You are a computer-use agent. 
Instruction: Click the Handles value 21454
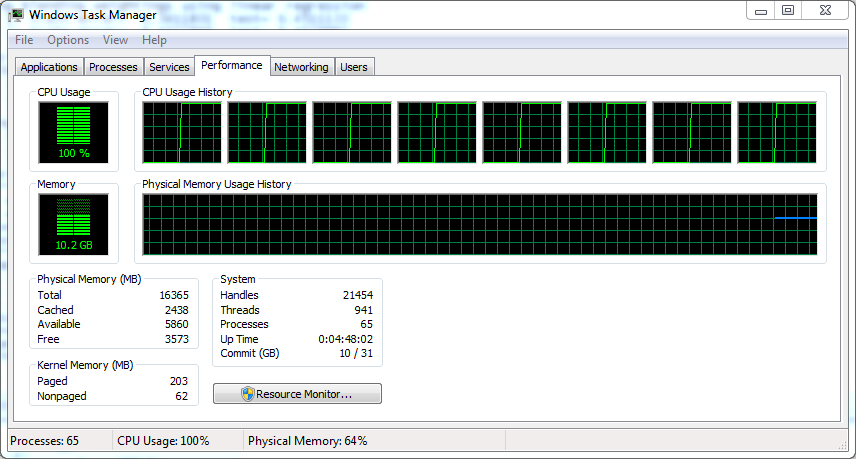coord(358,295)
